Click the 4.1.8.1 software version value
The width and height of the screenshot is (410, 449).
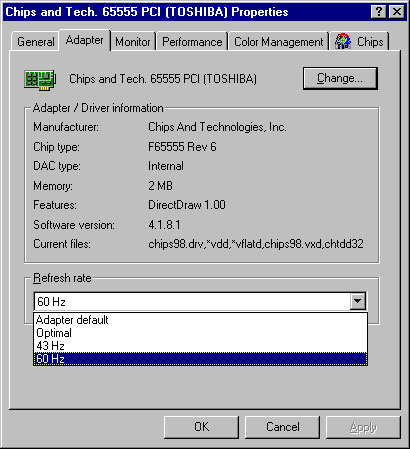tap(164, 225)
